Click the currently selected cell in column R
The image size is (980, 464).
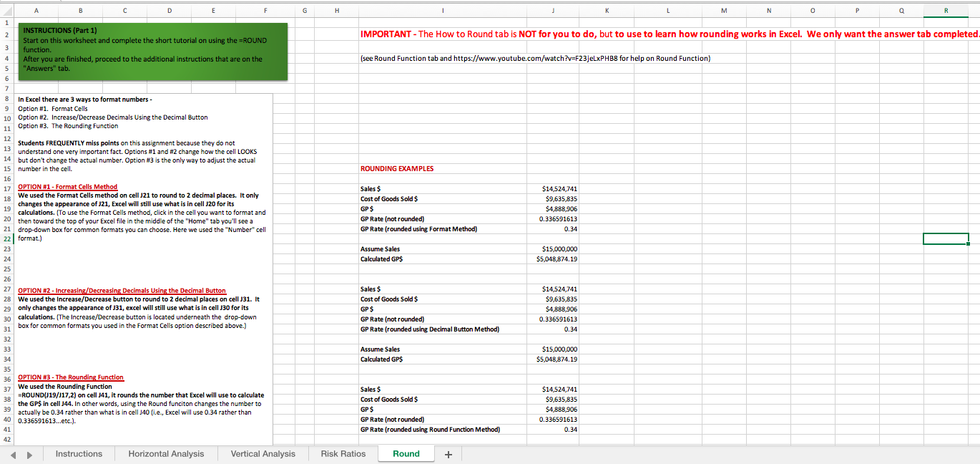945,238
